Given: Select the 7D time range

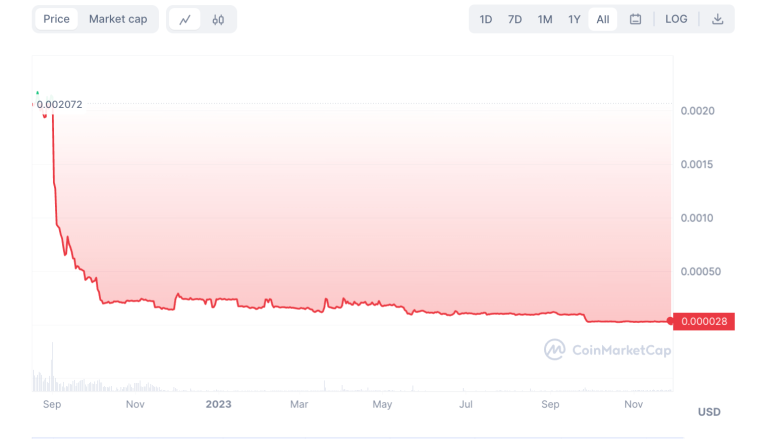Looking at the screenshot, I should [515, 19].
